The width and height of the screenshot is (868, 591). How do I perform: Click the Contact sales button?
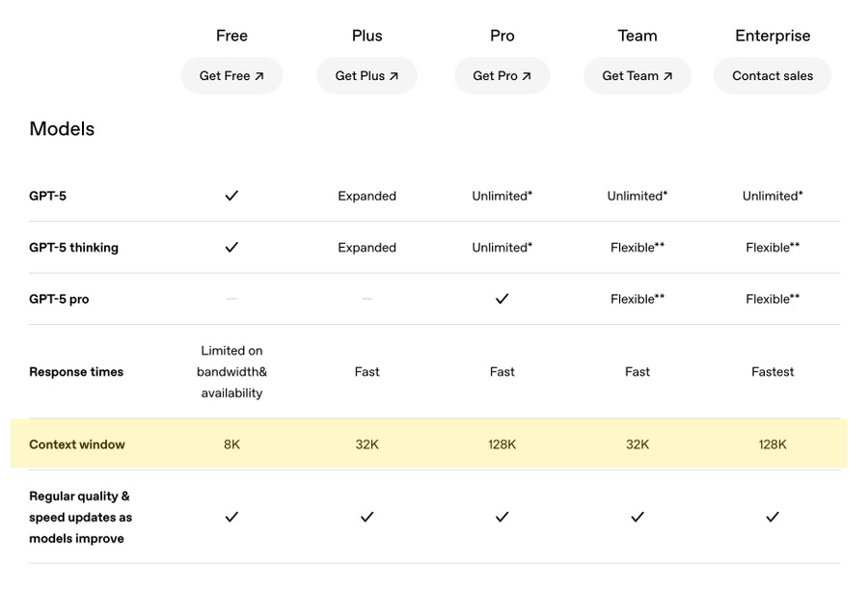pyautogui.click(x=773, y=76)
